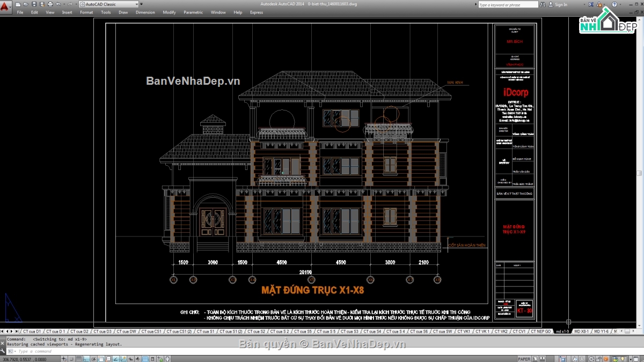Viewport: 644px width, 362px height.
Task: Open the Parametric menu
Action: click(x=193, y=12)
